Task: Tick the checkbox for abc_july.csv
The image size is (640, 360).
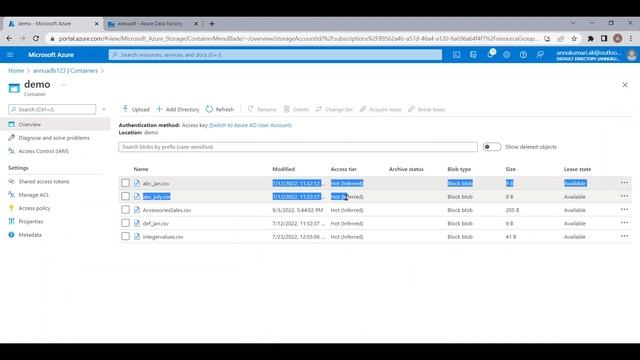Action: (125, 196)
